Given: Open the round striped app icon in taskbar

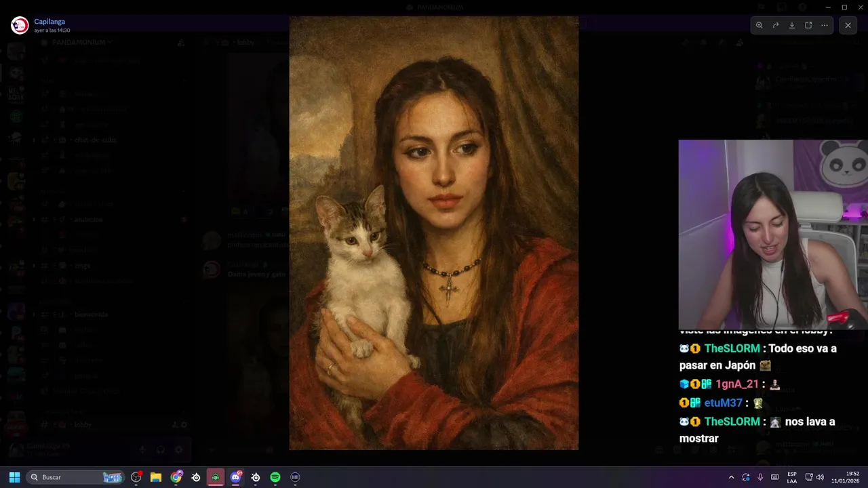Looking at the screenshot, I should pos(295,477).
